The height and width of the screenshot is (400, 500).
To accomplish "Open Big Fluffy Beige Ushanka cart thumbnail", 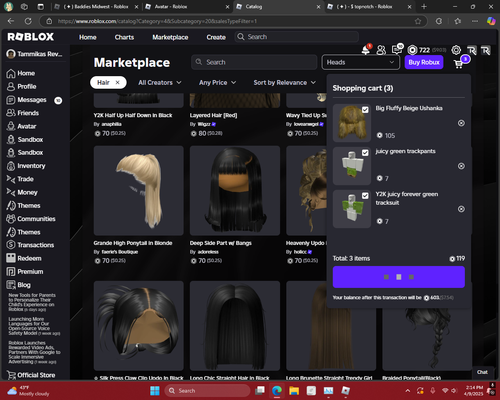I will coord(352,123).
